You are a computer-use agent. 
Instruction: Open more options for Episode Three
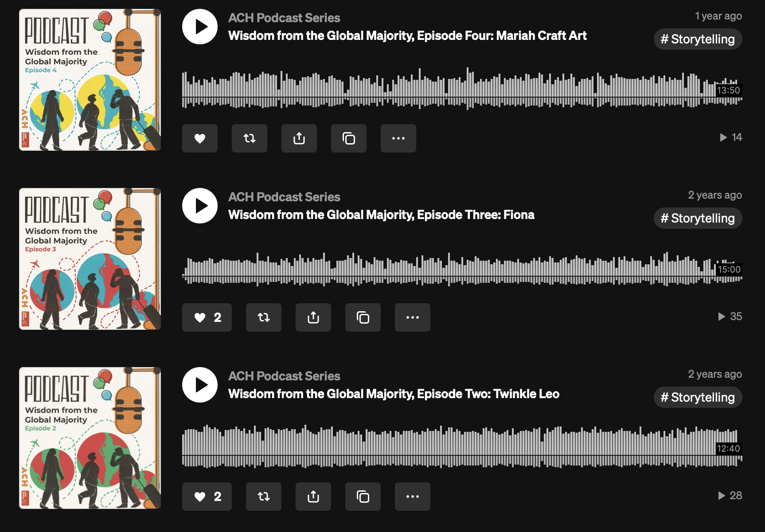point(413,317)
